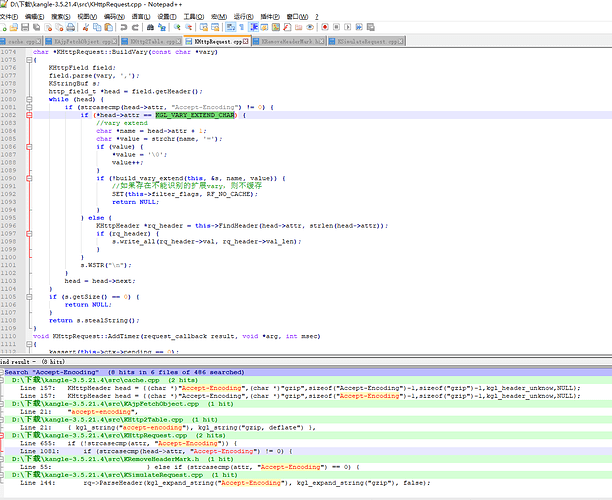The image size is (612, 500).
Task: Stop macro recording icon
Action: pos(336,27)
